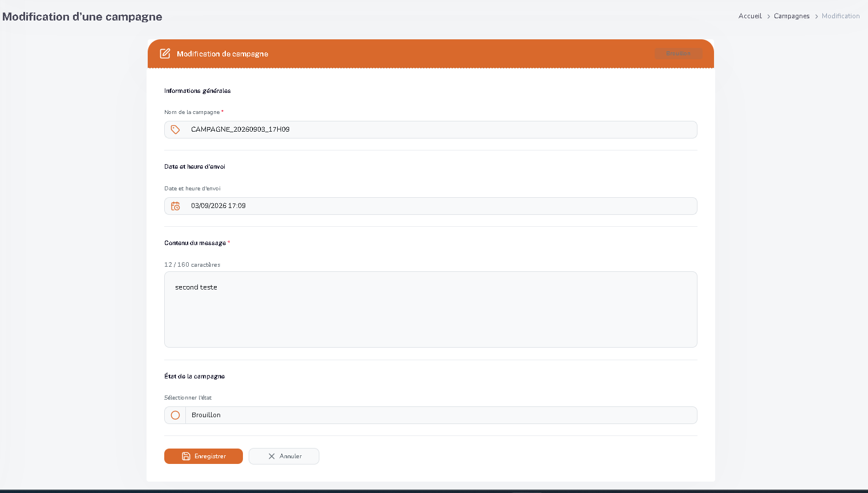The width and height of the screenshot is (868, 493).
Task: Click into the message box containing second teste
Action: tap(431, 309)
